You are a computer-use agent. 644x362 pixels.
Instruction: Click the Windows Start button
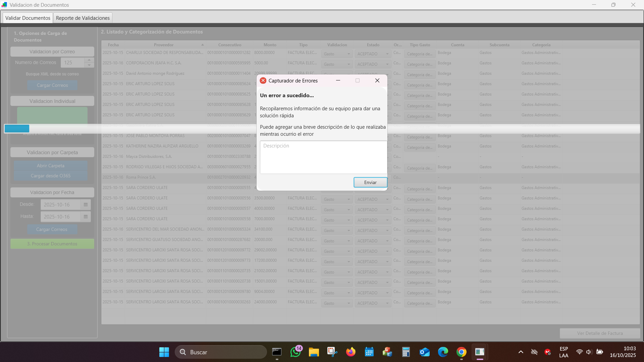click(x=164, y=352)
